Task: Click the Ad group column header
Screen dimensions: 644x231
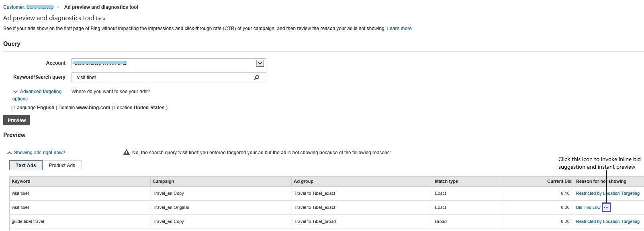Action: point(303,181)
